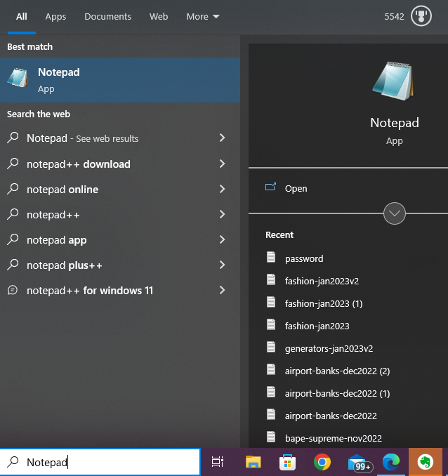Select the All search tab

(x=22, y=16)
